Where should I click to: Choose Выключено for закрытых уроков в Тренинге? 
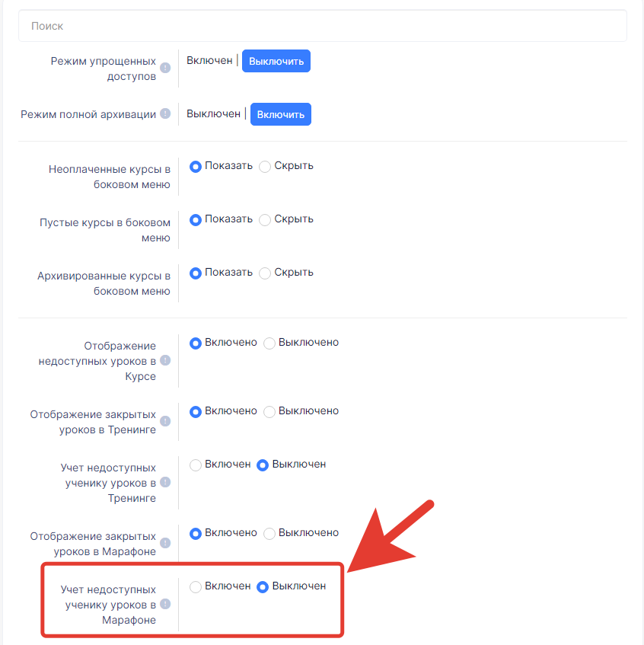pos(269,412)
